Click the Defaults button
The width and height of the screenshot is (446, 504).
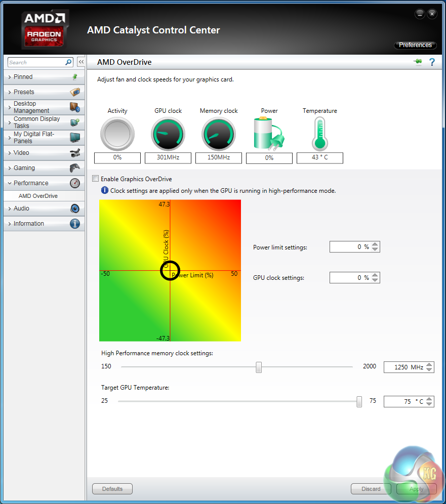click(112, 489)
